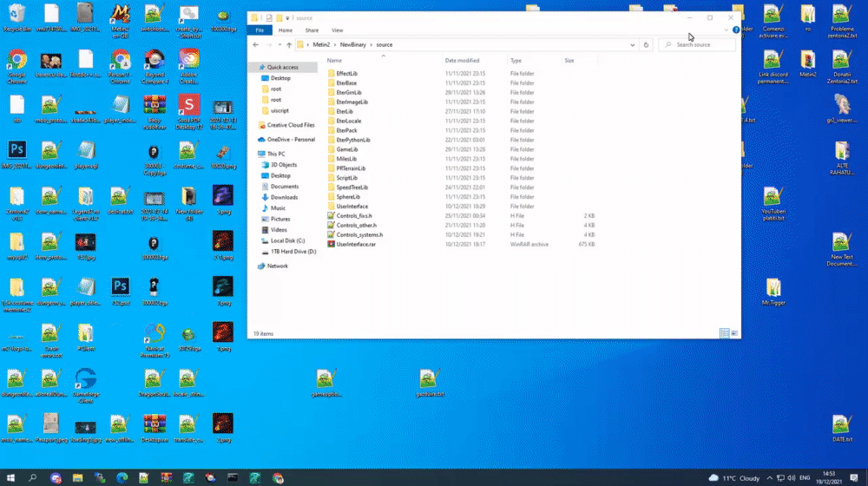Select gardom.txt on the desktop

430,383
